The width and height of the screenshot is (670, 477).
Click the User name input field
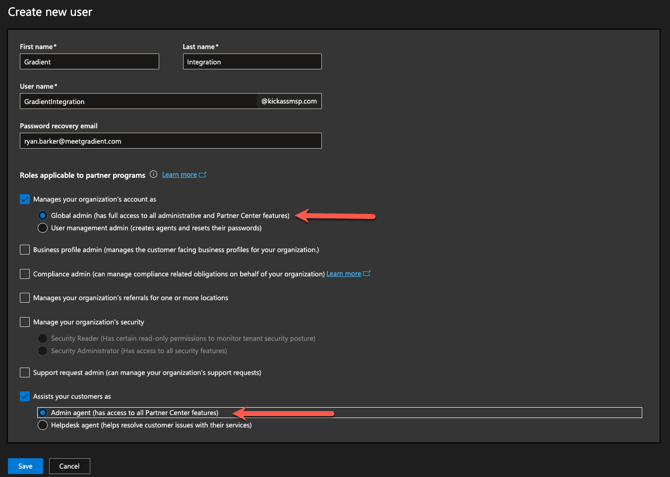coord(138,101)
